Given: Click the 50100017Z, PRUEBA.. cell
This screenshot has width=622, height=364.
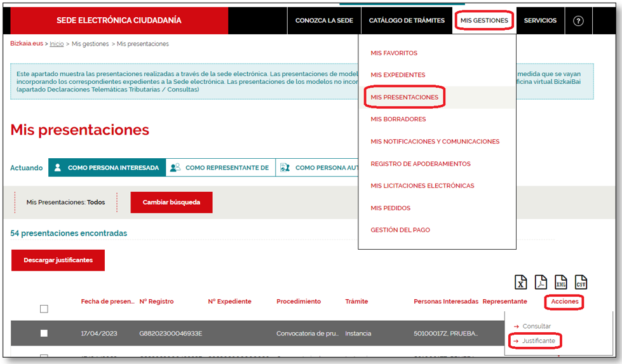Looking at the screenshot, I should [x=445, y=334].
